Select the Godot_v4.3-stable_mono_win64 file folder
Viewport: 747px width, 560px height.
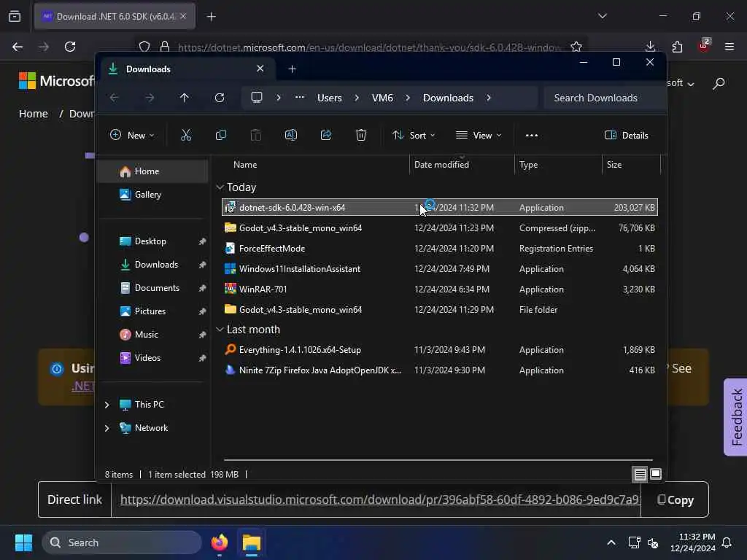click(440, 310)
